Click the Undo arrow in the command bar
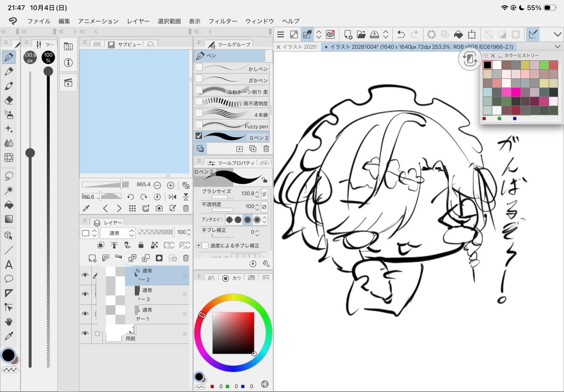564x392 pixels. point(401,34)
